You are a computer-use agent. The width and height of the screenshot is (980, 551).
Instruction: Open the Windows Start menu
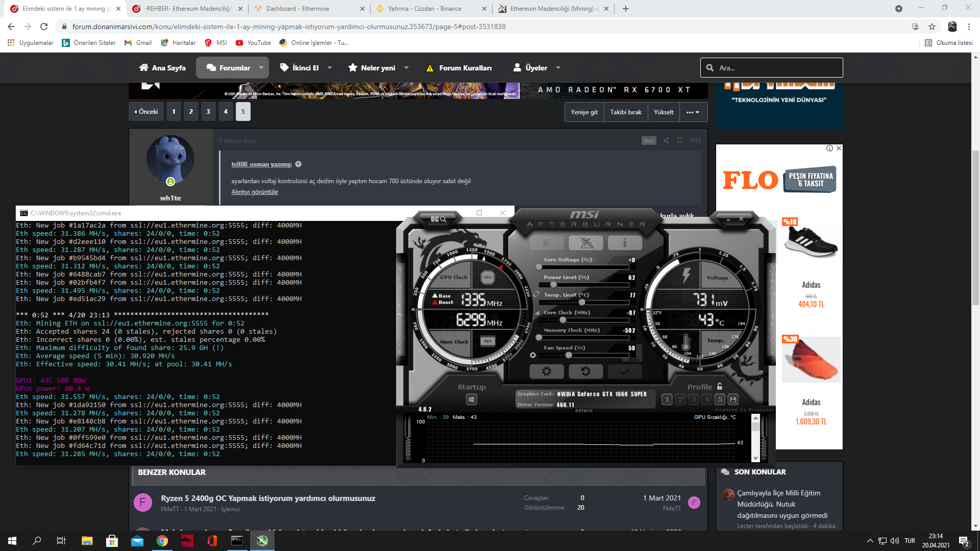click(12, 541)
